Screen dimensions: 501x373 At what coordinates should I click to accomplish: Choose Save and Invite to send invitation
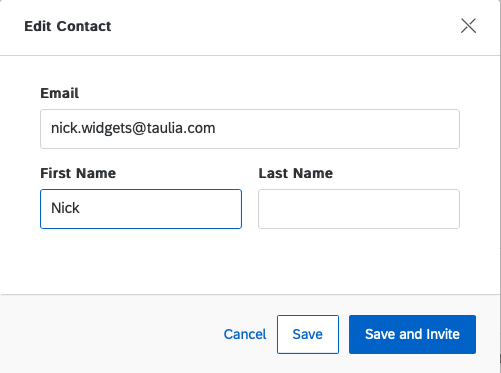click(x=412, y=334)
